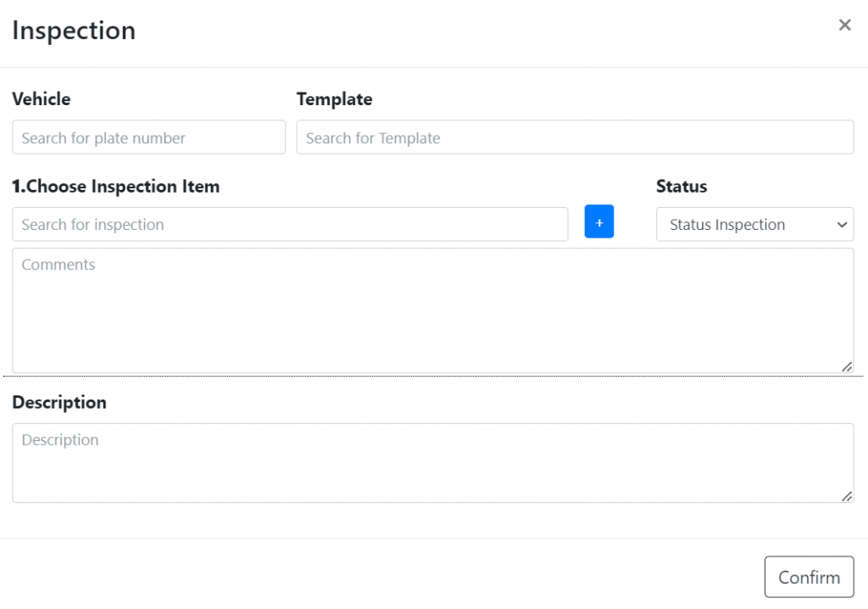Click inside the Description text area
This screenshot has width=868, height=609.
(x=433, y=463)
